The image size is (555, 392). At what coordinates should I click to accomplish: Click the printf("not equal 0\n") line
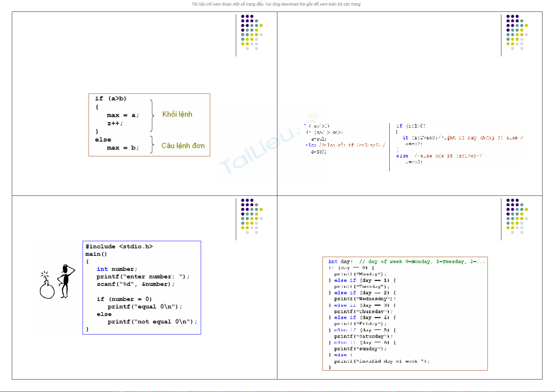click(x=152, y=322)
